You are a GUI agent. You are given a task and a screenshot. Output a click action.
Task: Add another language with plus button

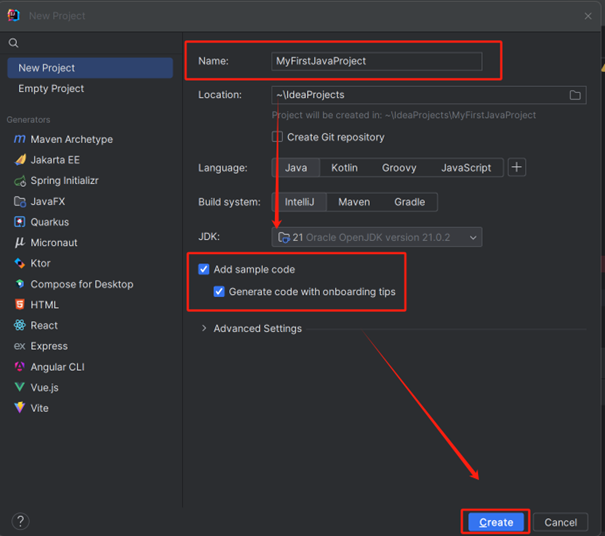(x=517, y=167)
